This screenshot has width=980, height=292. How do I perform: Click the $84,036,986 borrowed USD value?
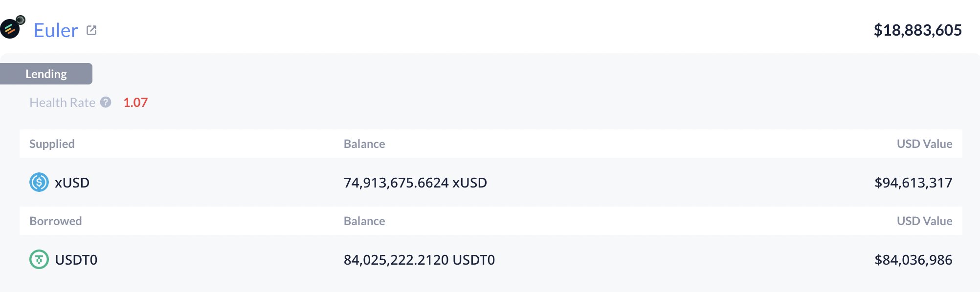913,260
